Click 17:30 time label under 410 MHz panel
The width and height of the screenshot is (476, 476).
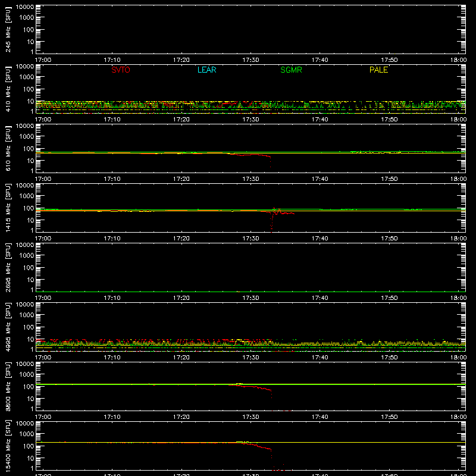point(250,120)
